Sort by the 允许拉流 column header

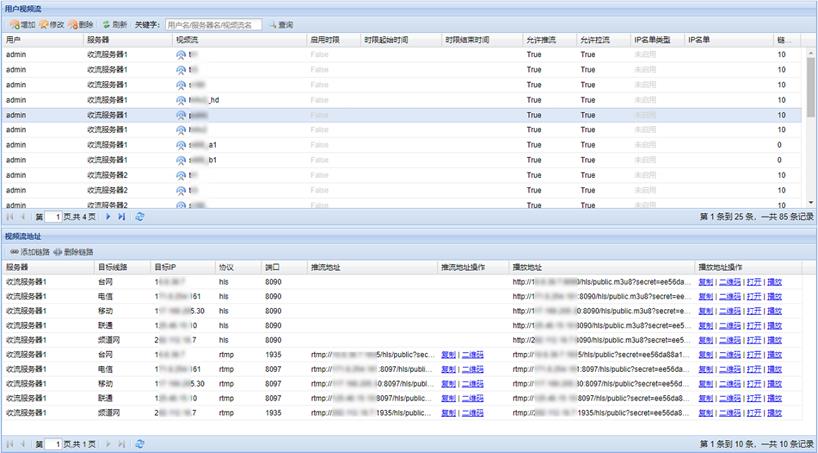click(x=603, y=40)
